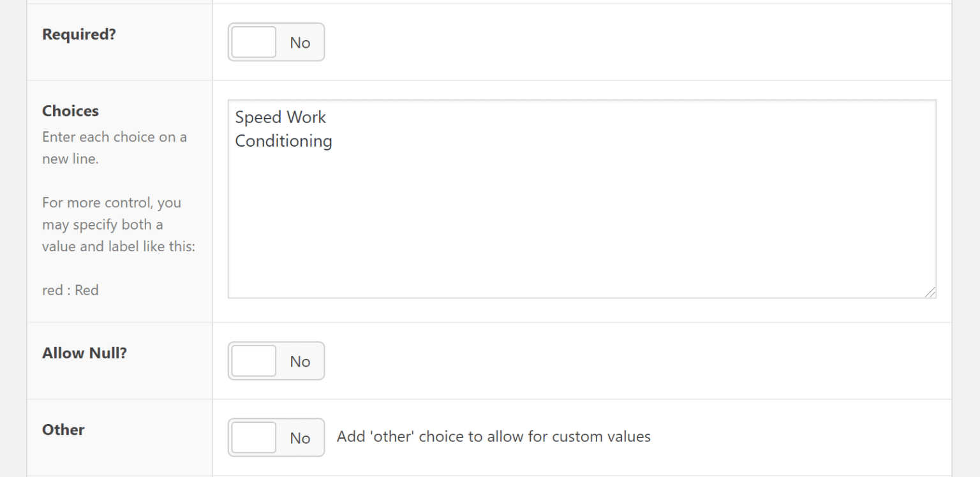The image size is (980, 477).
Task: Place cursor on the 'Speed Work' line
Action: [x=281, y=117]
